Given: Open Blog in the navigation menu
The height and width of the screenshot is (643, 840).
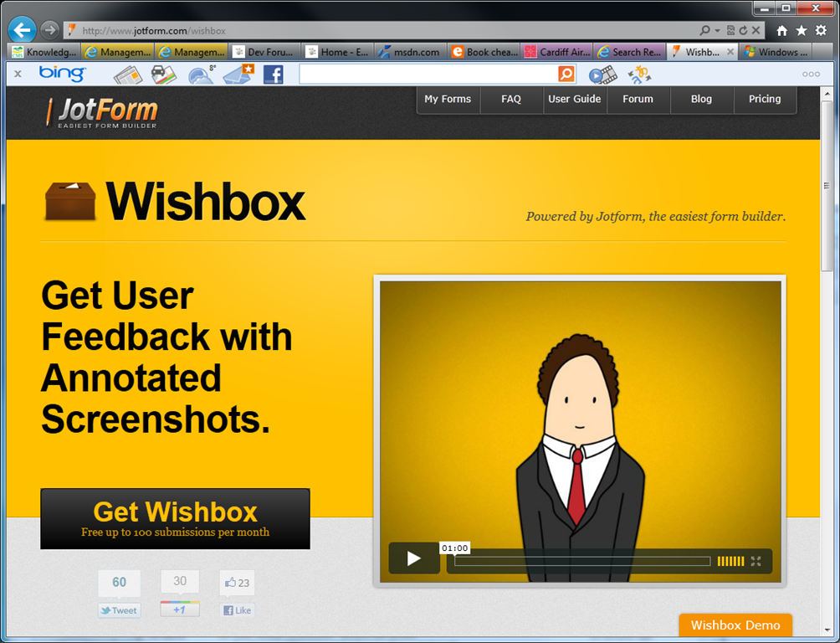Looking at the screenshot, I should pos(701,99).
